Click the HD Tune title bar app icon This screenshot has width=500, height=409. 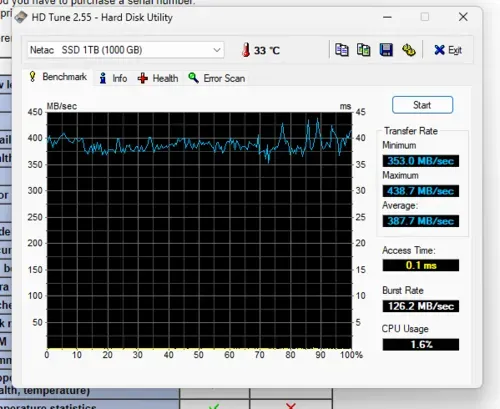[21, 17]
